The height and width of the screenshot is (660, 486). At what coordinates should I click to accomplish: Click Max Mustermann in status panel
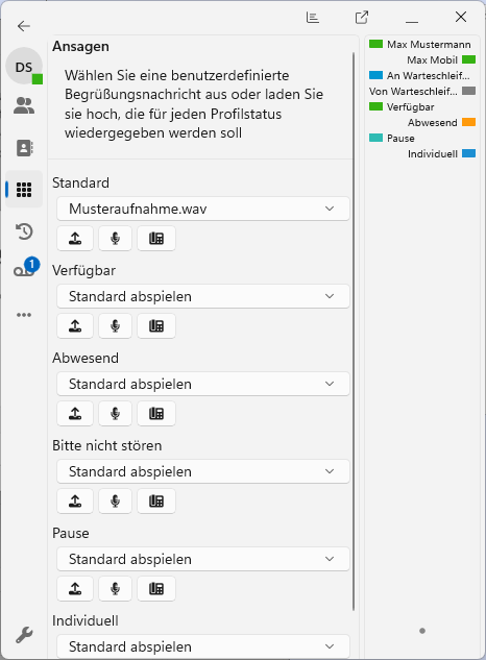coord(429,44)
